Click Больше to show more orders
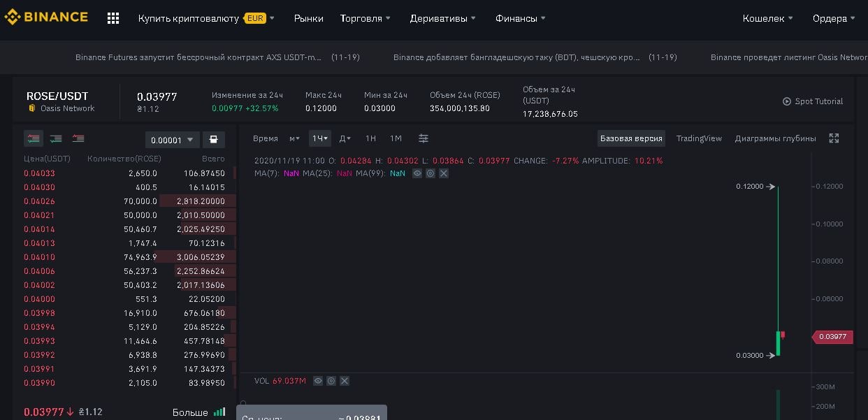This screenshot has height=420, width=868. point(190,412)
